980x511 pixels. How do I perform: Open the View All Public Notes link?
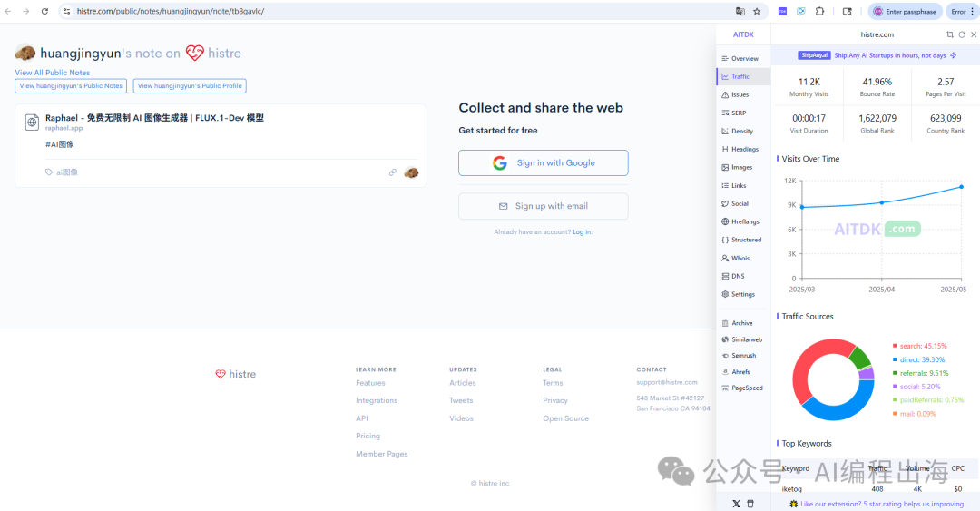(x=53, y=73)
